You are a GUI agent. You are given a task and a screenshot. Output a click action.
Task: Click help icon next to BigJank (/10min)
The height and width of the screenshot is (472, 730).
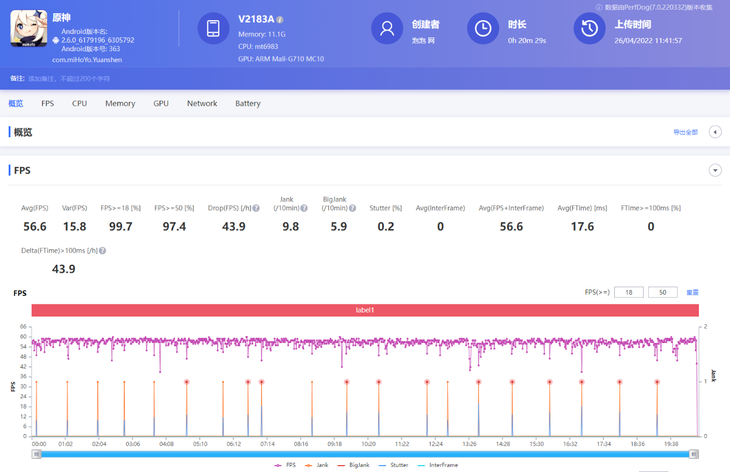tap(352, 208)
